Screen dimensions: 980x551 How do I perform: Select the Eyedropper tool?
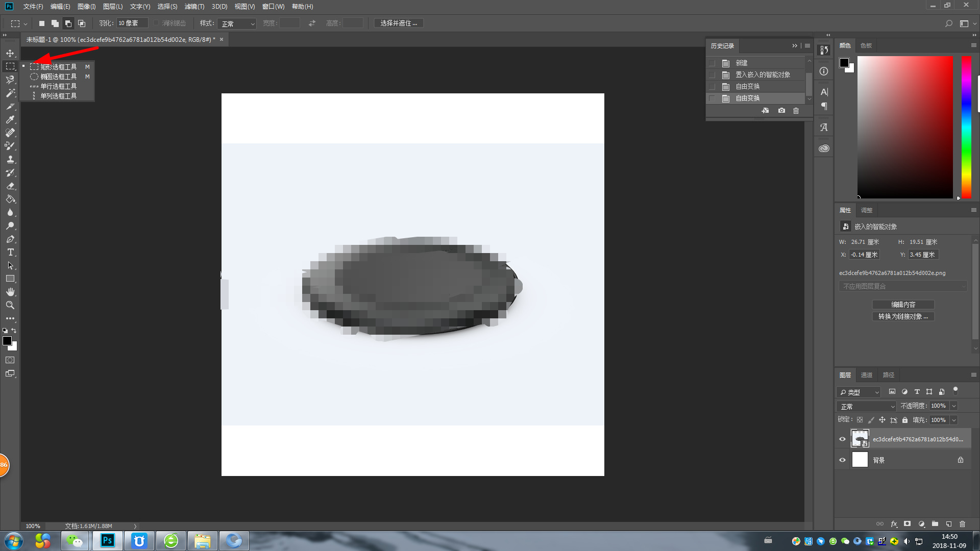click(x=10, y=119)
